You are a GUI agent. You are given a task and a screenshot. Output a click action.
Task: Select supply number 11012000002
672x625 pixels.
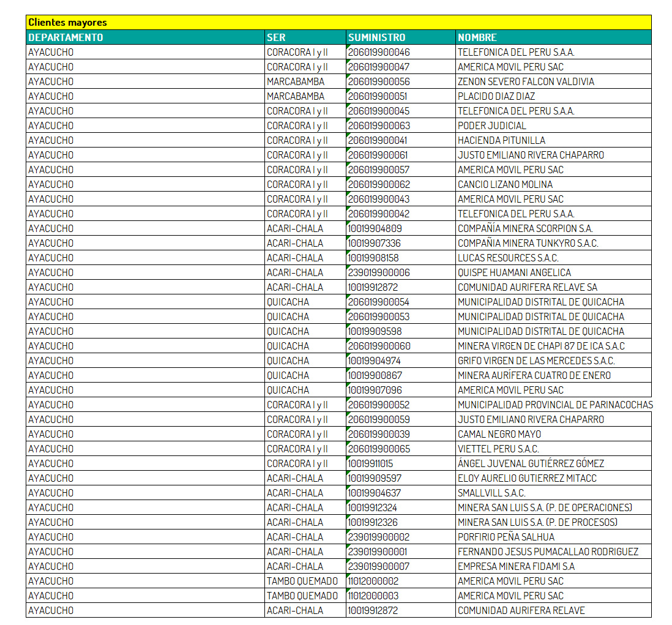401,581
